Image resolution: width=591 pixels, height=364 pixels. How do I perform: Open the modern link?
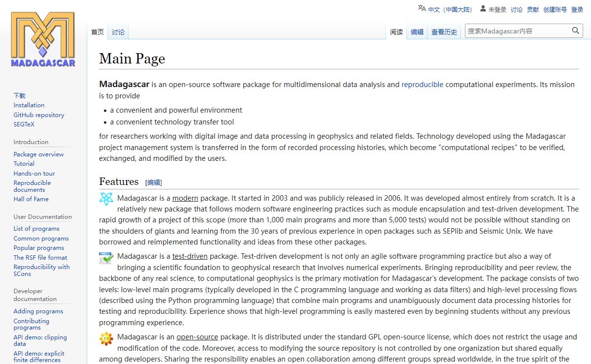tap(185, 198)
